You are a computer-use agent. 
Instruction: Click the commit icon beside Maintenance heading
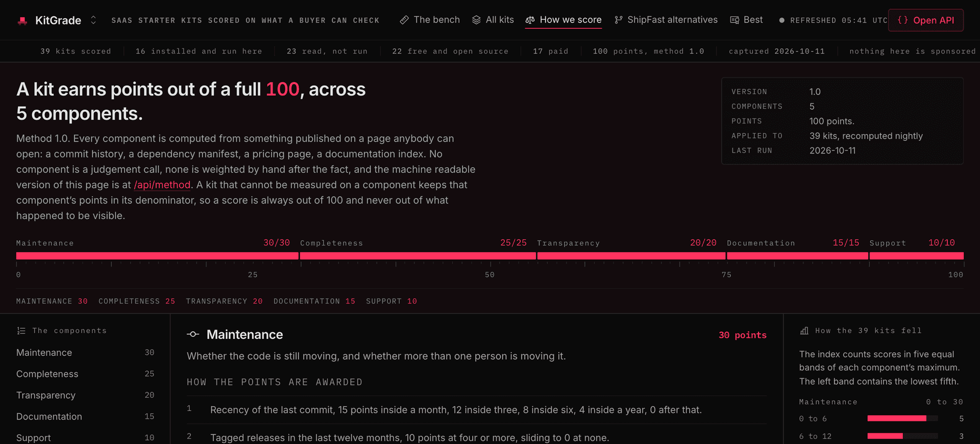tap(193, 334)
